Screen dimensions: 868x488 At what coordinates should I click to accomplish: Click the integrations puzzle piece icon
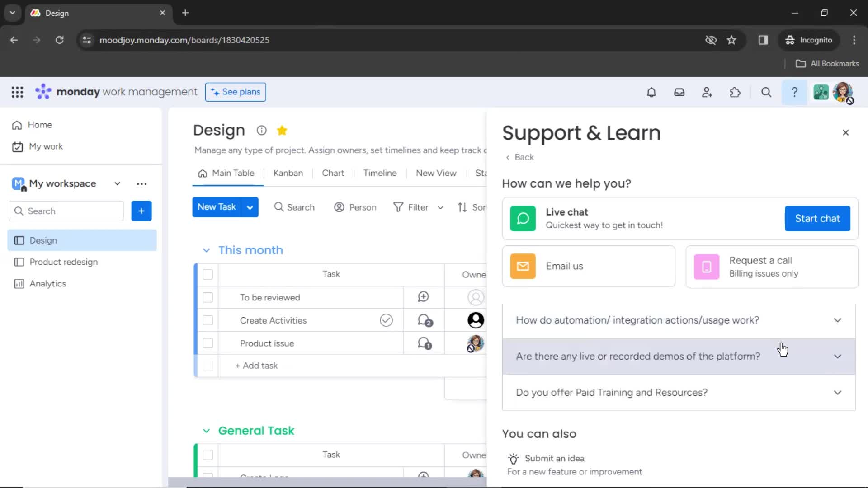(x=735, y=92)
